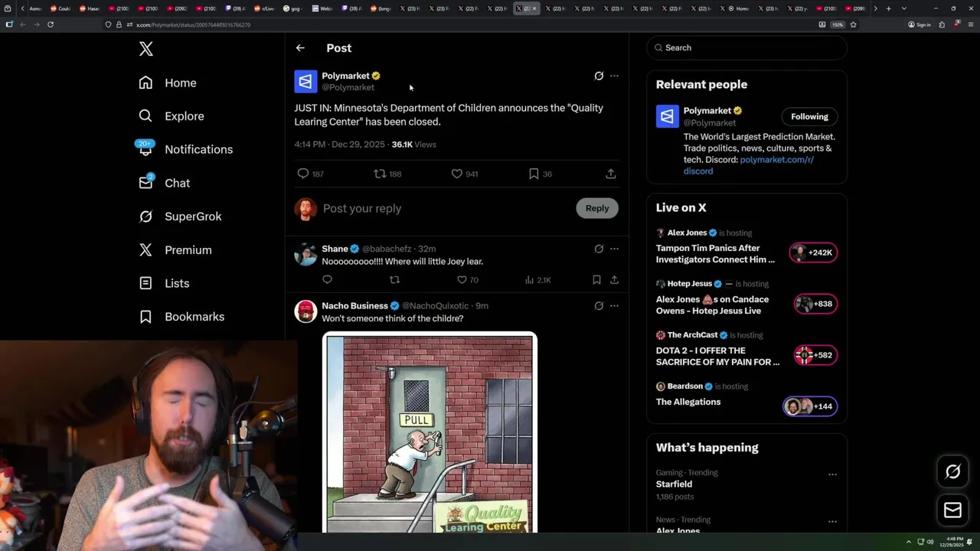Click the browser address bar URL
Viewport: 980px width, 551px height.
coord(193,24)
